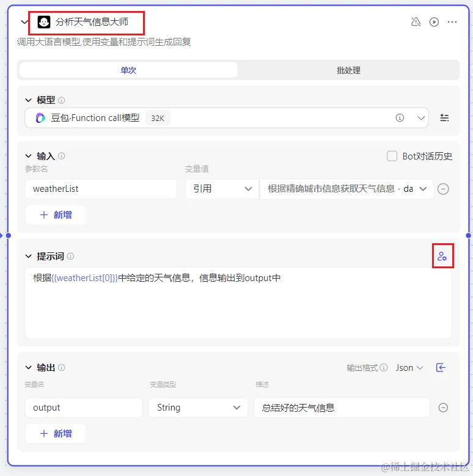Collapse the 提示词 section
This screenshot has height=476, width=473.
[28, 256]
